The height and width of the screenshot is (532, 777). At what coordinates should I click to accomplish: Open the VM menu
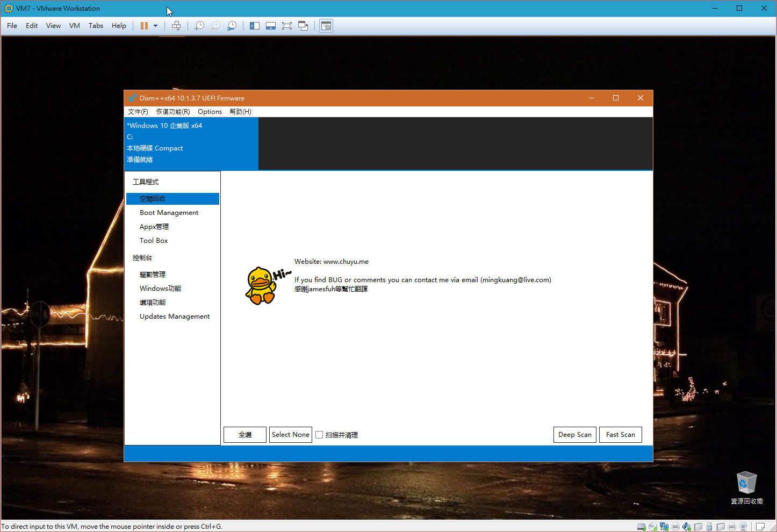[75, 26]
